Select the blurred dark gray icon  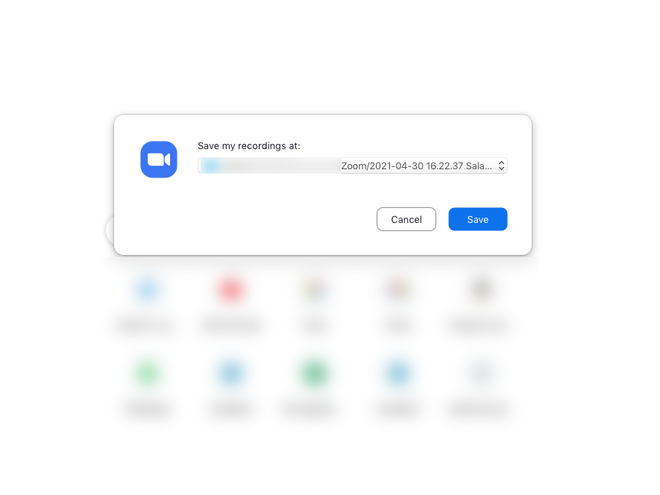click(481, 290)
